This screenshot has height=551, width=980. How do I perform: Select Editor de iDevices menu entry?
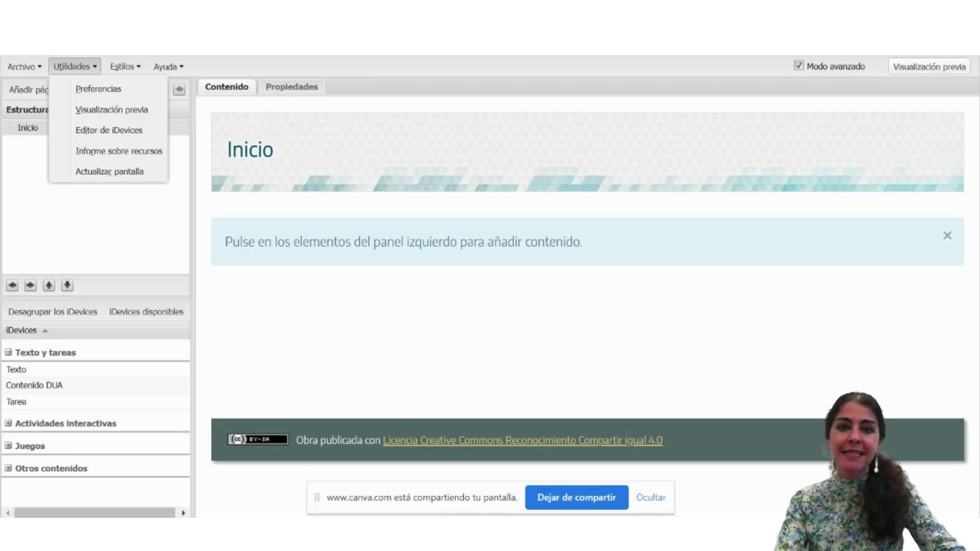pos(109,130)
